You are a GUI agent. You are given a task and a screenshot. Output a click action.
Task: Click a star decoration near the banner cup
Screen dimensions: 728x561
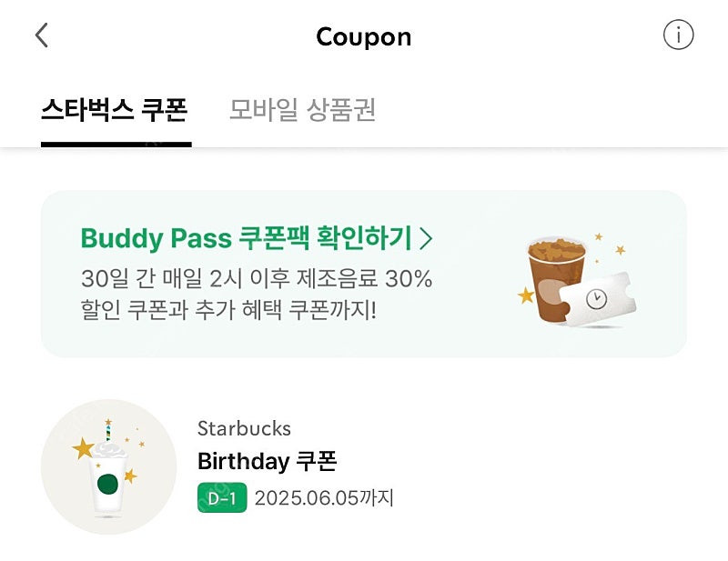click(525, 296)
